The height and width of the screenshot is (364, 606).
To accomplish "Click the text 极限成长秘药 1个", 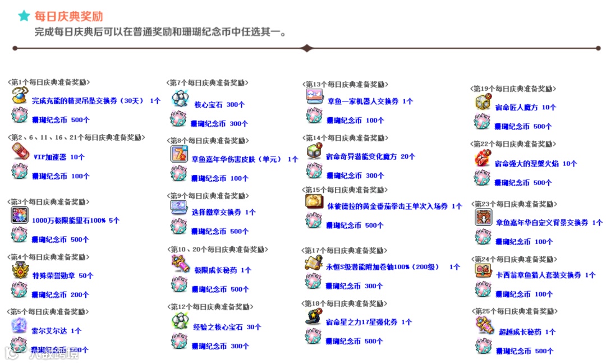I will 223,270.
